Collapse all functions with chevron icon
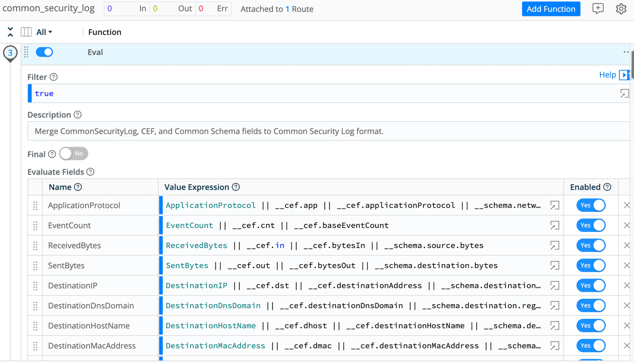634x364 pixels. (x=10, y=32)
